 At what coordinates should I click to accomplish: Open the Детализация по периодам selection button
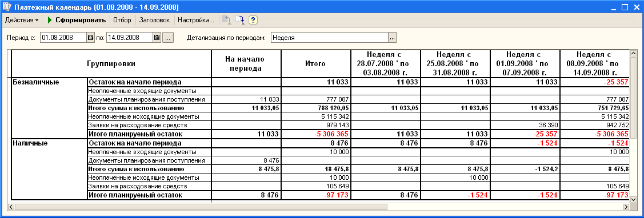click(392, 38)
